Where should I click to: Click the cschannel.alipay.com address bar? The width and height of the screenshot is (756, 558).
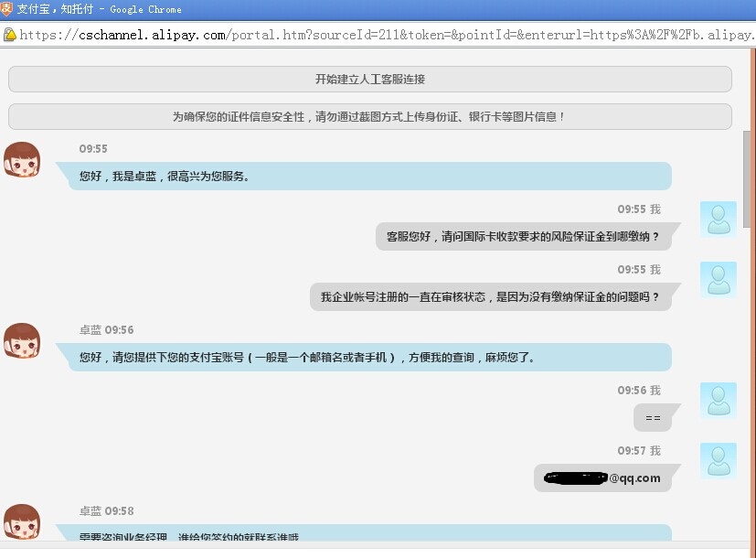click(x=384, y=36)
